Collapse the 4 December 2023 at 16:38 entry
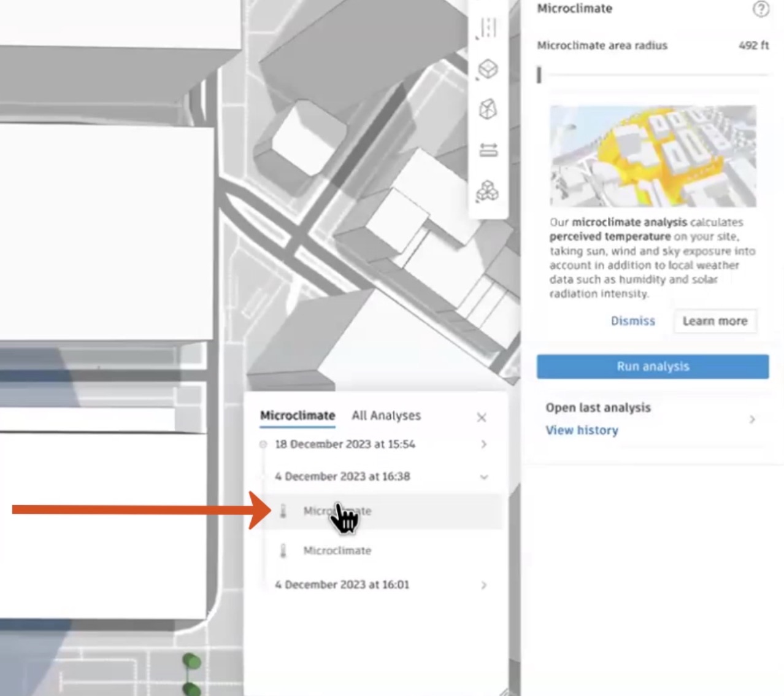This screenshot has width=784, height=696. [x=484, y=477]
